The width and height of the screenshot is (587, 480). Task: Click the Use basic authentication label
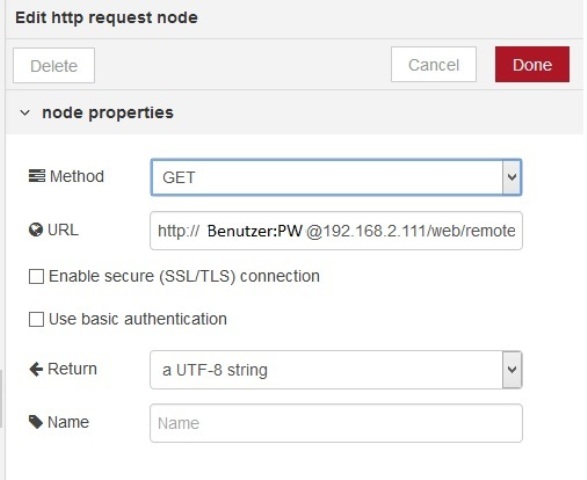138,319
